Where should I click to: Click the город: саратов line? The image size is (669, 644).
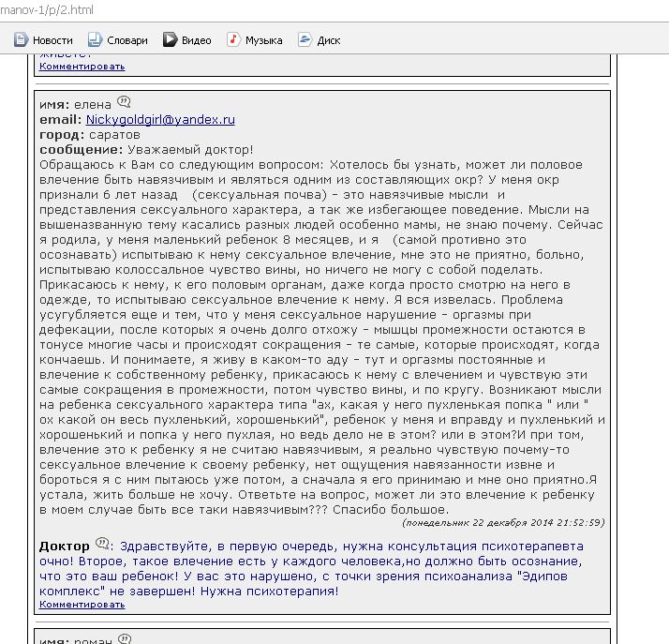[x=90, y=135]
